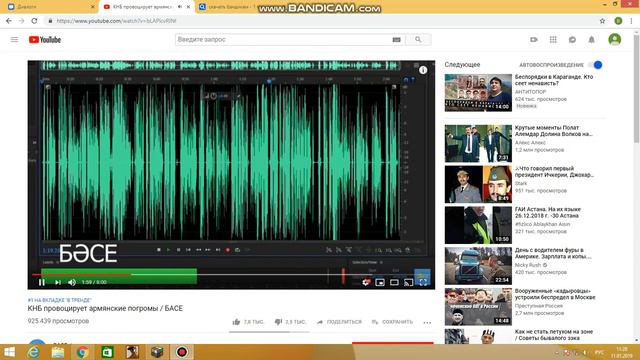The image size is (640, 360).
Task: Enable miniplayer mode
Action: tap(380, 282)
